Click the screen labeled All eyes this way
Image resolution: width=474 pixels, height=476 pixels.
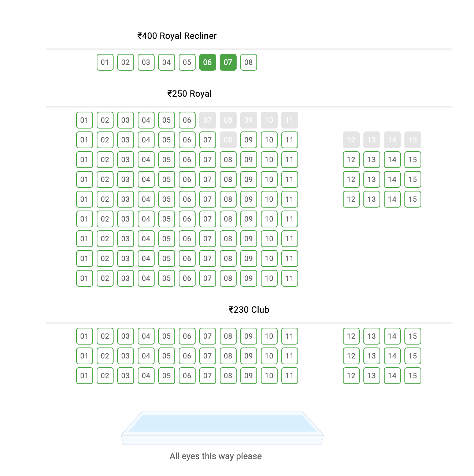click(222, 427)
